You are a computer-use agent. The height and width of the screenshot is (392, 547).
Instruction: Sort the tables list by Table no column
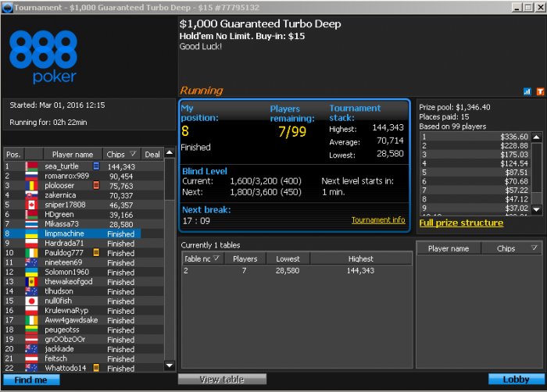pos(202,258)
